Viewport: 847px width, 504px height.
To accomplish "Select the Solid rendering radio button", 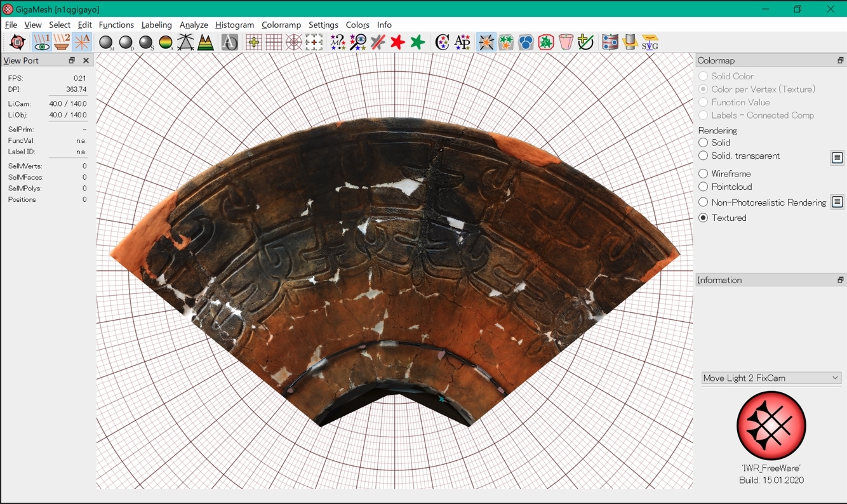I will 704,143.
